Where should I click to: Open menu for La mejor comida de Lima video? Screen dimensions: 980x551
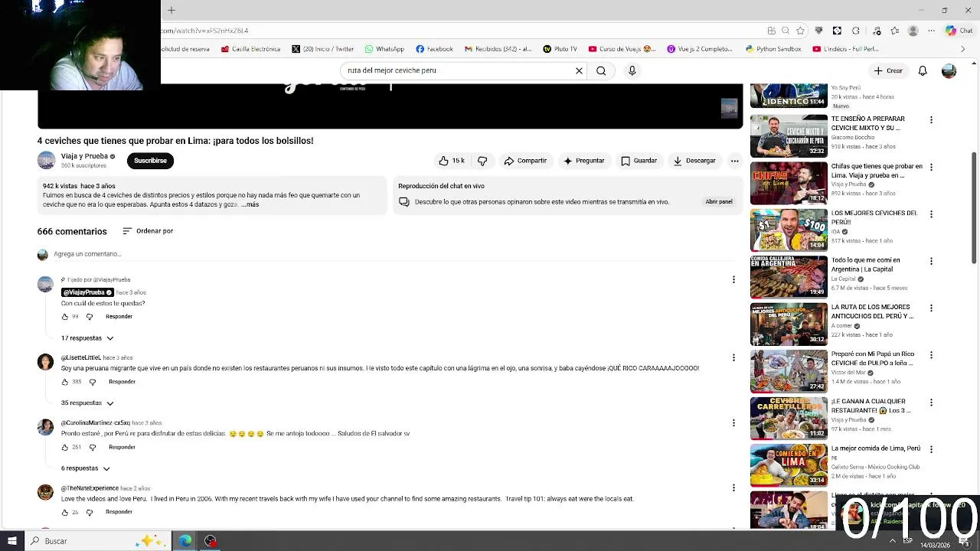tap(931, 449)
